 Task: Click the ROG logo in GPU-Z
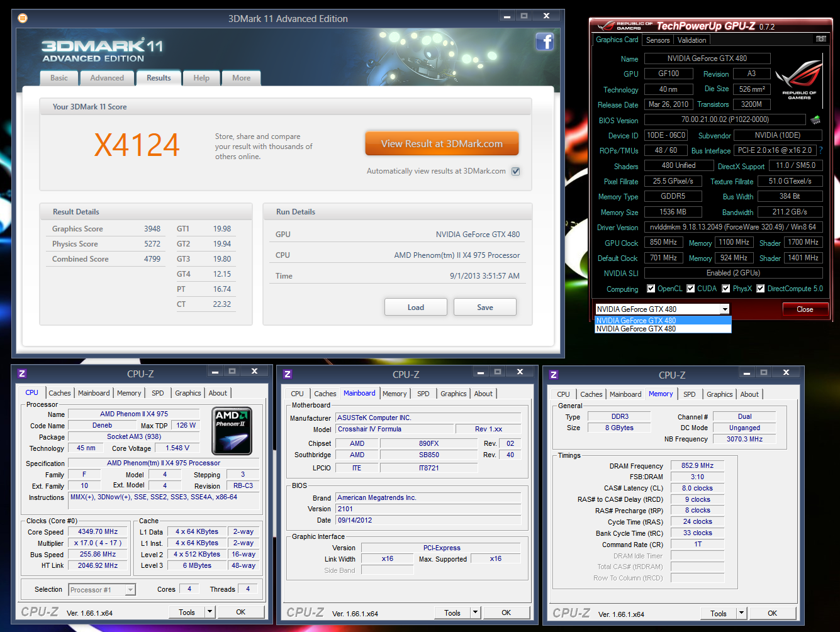click(x=799, y=79)
